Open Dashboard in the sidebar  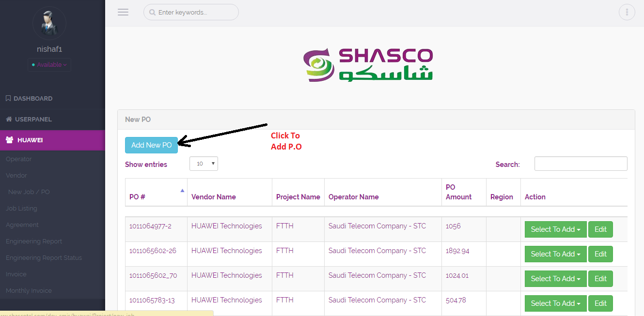(33, 98)
